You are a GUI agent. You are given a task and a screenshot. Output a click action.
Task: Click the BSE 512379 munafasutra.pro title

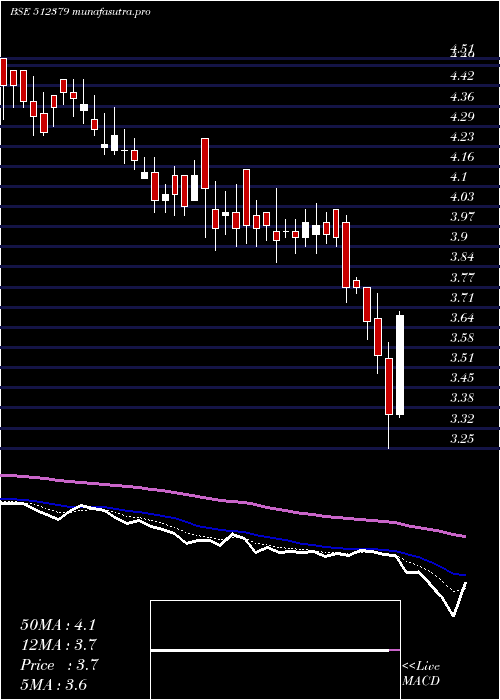[80, 12]
